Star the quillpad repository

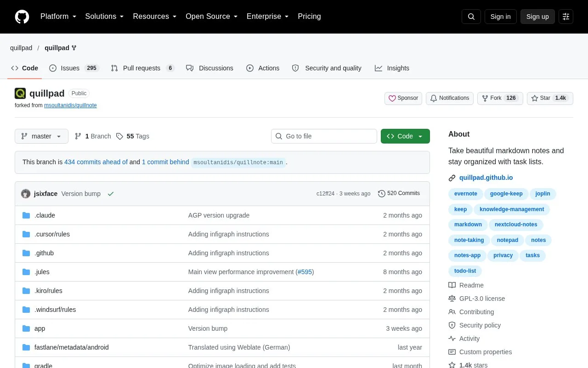550,98
